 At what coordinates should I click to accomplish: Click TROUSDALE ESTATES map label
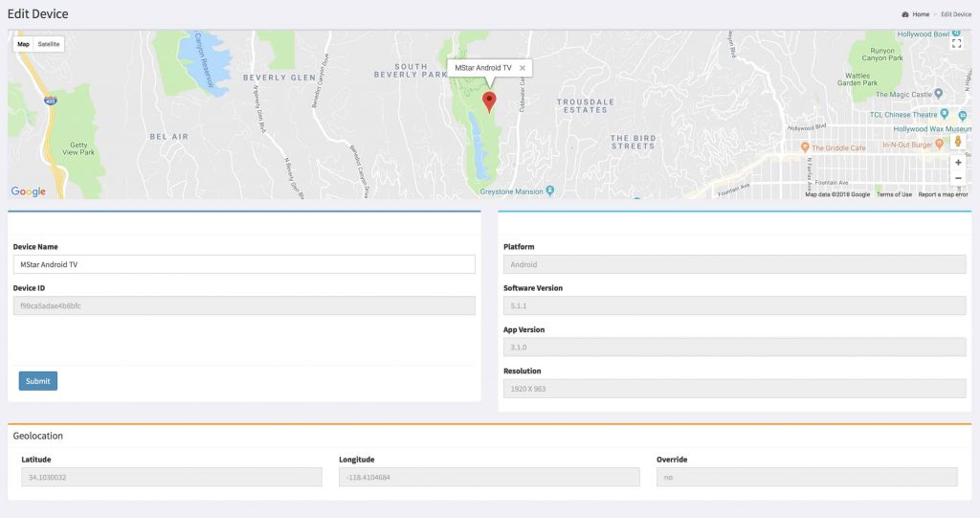pyautogui.click(x=586, y=105)
